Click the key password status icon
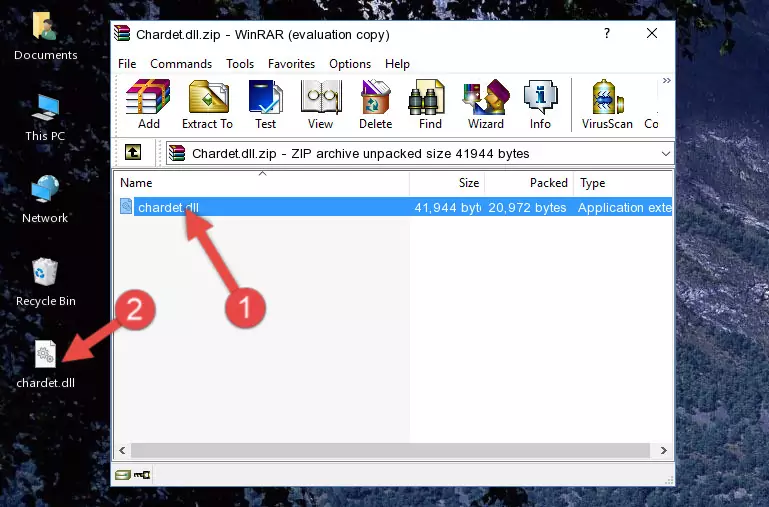This screenshot has width=769, height=507. tap(142, 475)
